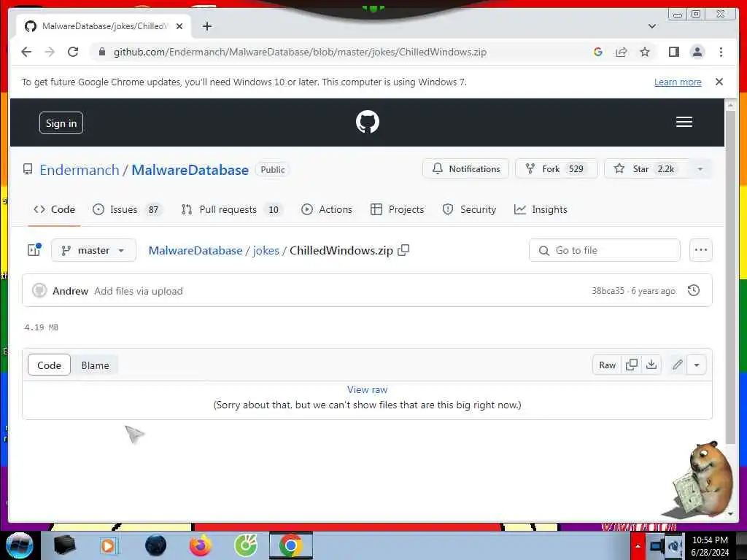The height and width of the screenshot is (560, 747).
Task: Click MalwareDatabase in the breadcrumb path
Action: pos(196,251)
